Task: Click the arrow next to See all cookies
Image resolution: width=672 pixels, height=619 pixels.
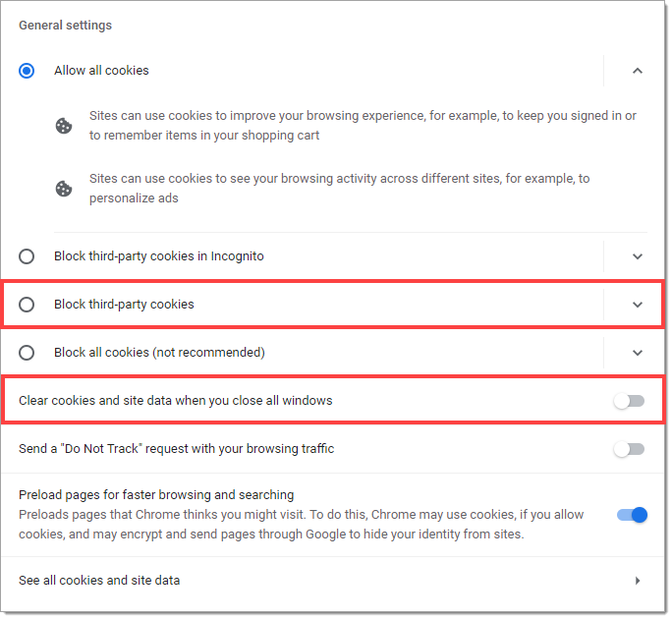Action: tap(638, 581)
